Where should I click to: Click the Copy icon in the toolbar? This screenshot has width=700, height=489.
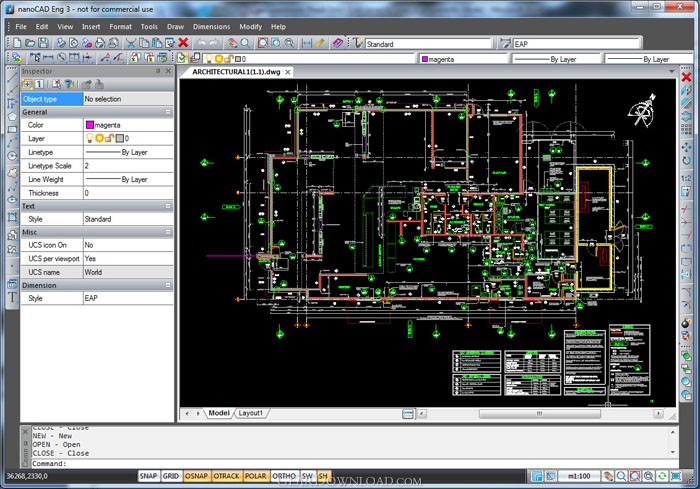(144, 43)
